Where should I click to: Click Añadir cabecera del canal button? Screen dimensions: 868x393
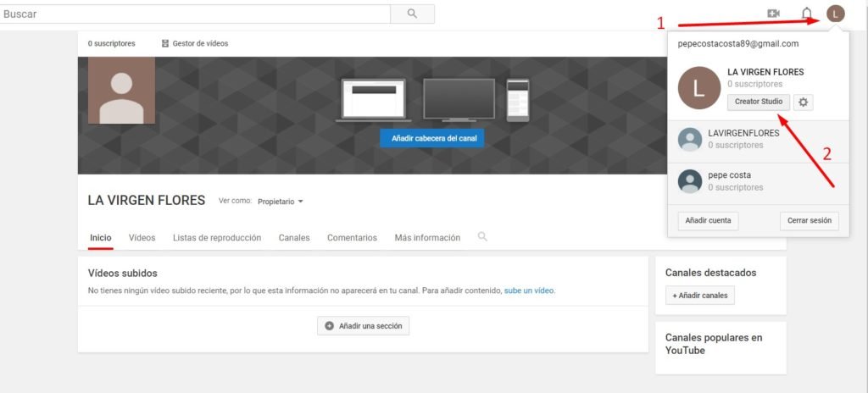(x=431, y=138)
